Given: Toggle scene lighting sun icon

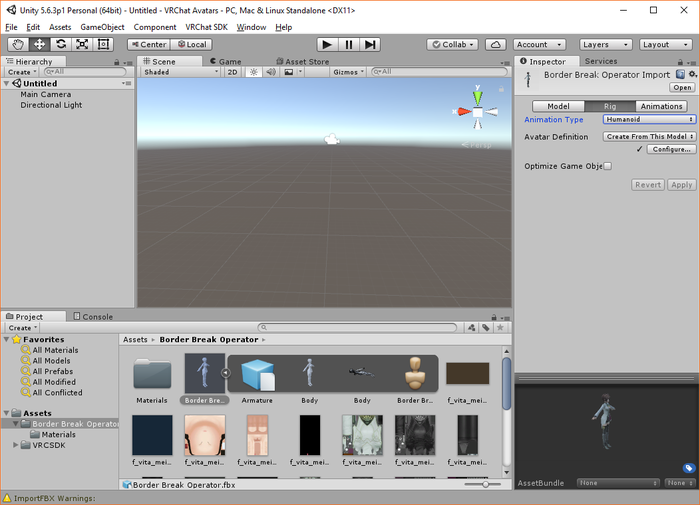Looking at the screenshot, I should click(254, 72).
